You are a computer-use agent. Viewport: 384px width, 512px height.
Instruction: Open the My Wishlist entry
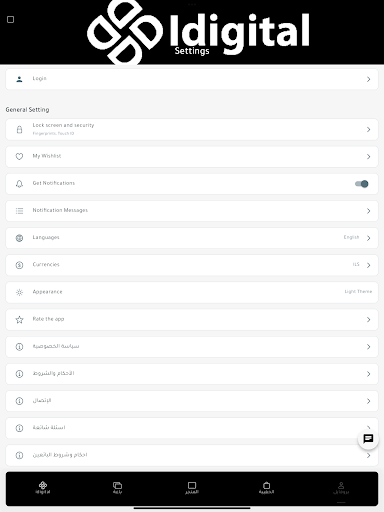pos(192,156)
